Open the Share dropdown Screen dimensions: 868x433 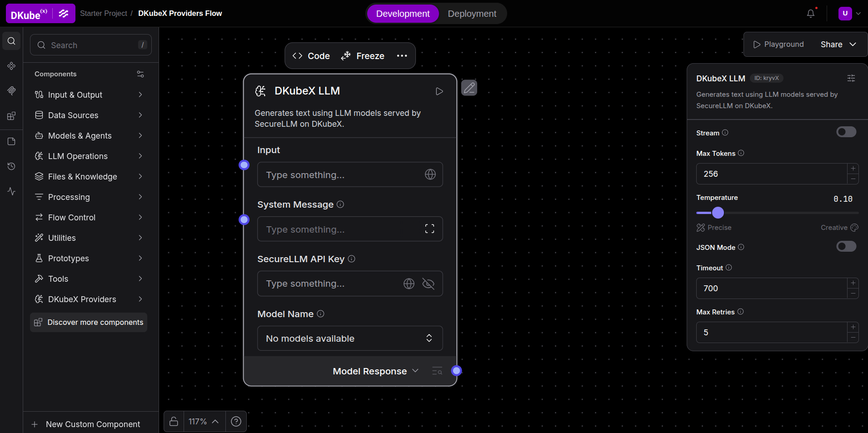pyautogui.click(x=838, y=45)
